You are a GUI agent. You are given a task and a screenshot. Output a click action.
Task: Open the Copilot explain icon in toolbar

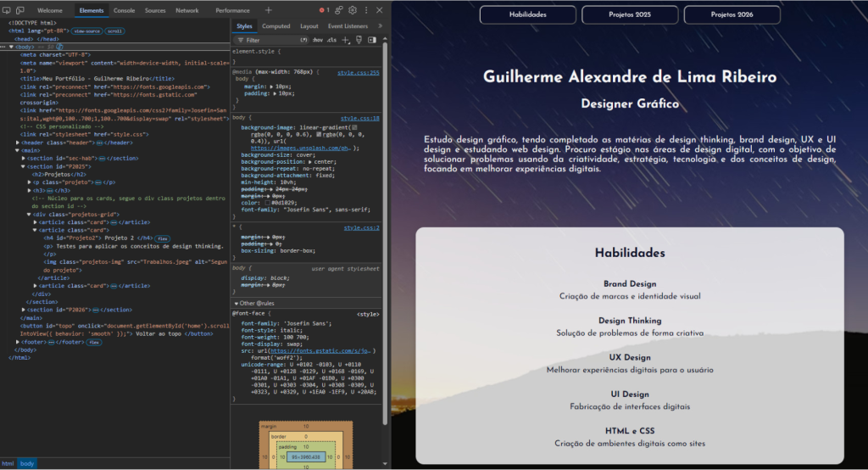click(x=338, y=10)
